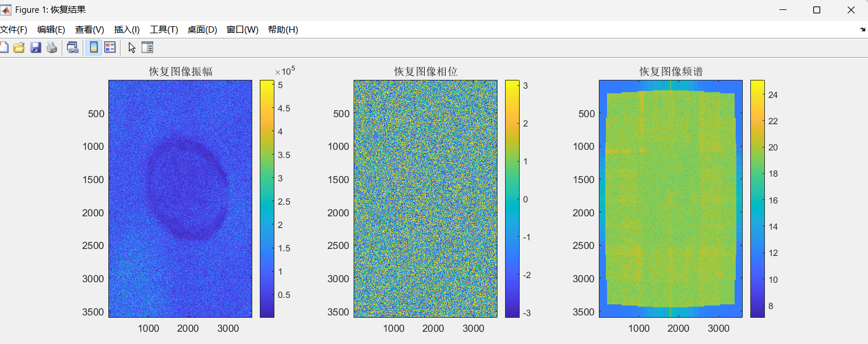Open the 编辑(E) menu

tap(51, 30)
